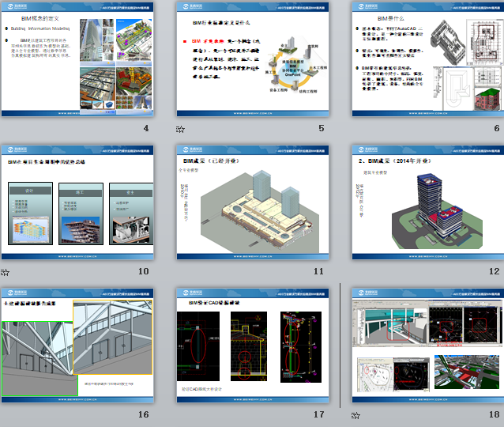The image size is (504, 427).
Task: Select slide 4 thumbnail titled BIM概念的定义
Action: pos(77,59)
